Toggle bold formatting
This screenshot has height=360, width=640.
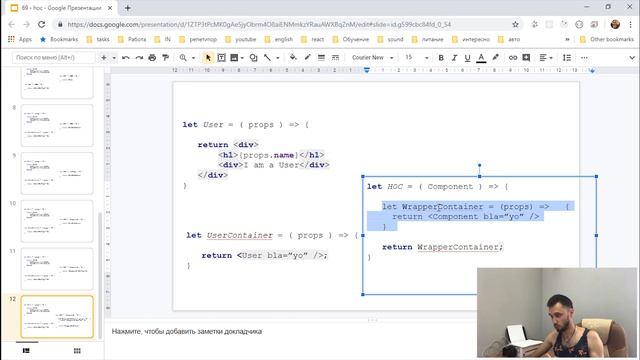point(441,58)
